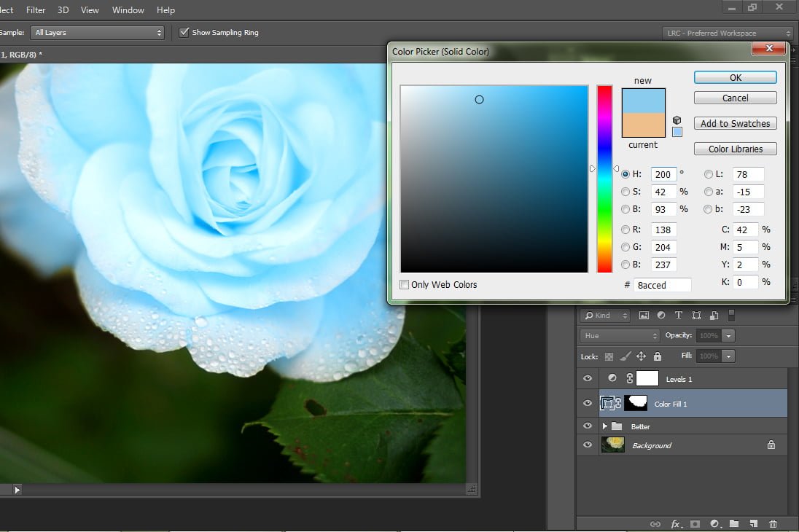Open the Filter menu

coord(36,9)
